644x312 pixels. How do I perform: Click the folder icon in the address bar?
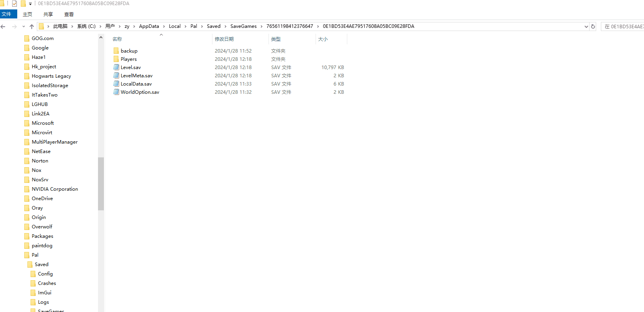(41, 27)
